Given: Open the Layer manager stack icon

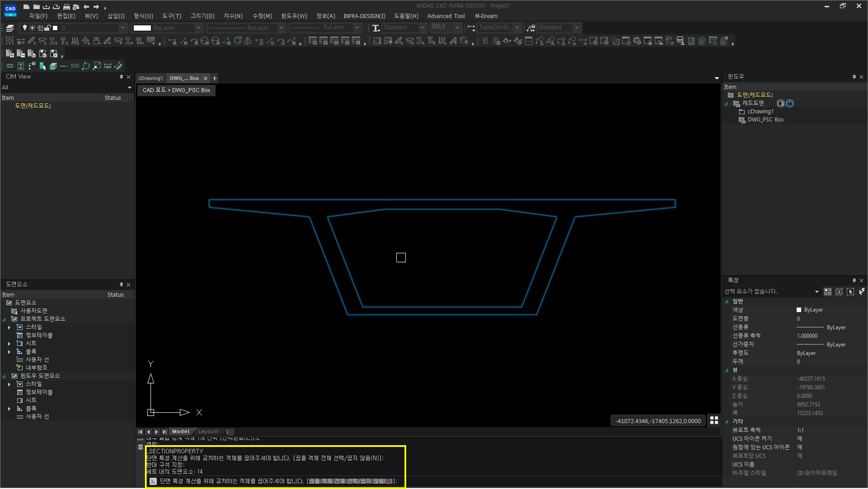Looking at the screenshot, I should (x=10, y=28).
